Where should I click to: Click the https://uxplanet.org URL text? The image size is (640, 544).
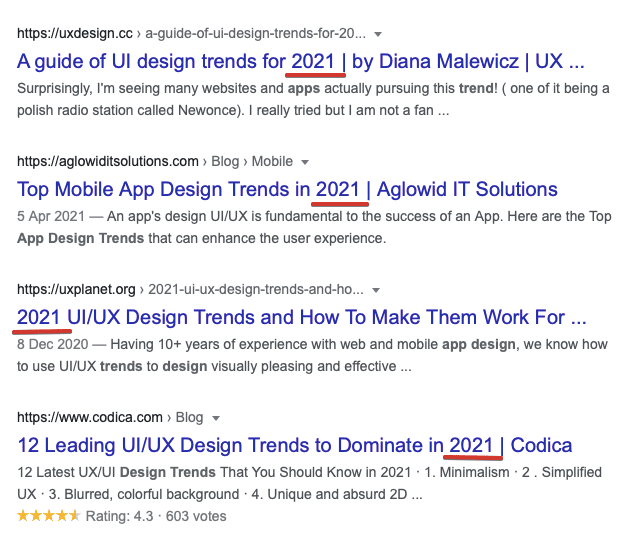pyautogui.click(x=76, y=289)
